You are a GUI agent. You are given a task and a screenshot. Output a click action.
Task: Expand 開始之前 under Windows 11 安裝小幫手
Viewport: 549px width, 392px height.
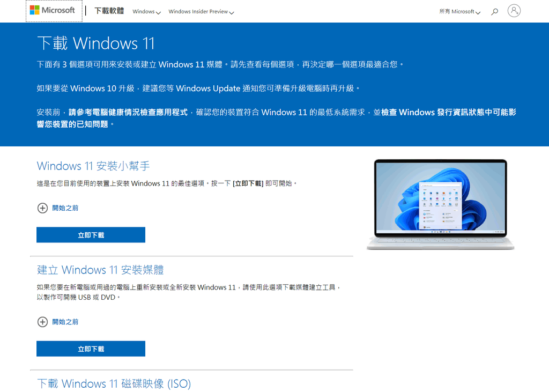point(58,208)
